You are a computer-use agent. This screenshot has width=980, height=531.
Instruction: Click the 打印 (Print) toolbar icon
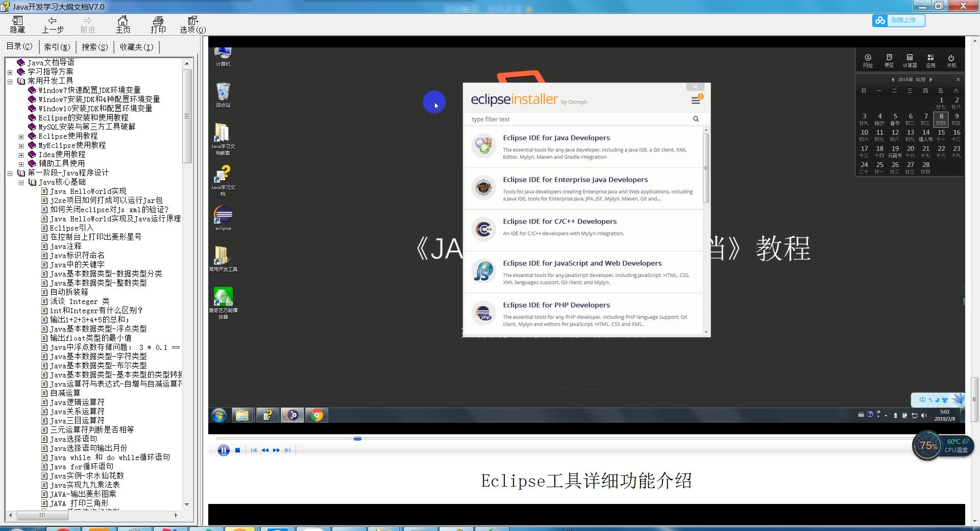coord(158,24)
